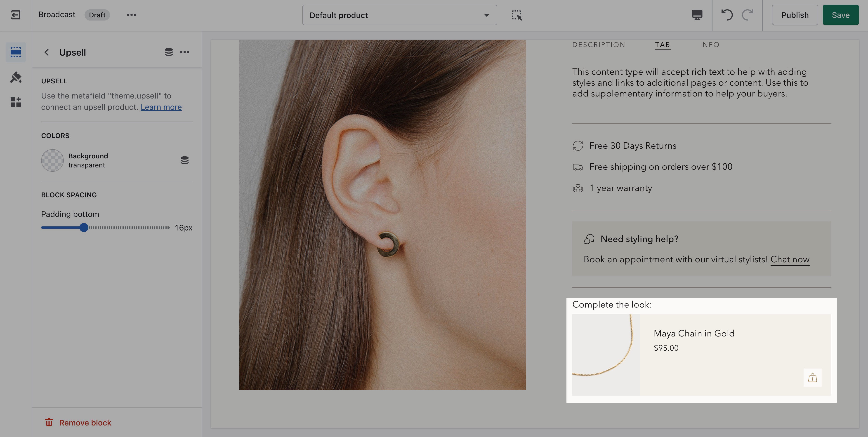Click the exit editor icon
The width and height of the screenshot is (868, 437).
coord(16,15)
